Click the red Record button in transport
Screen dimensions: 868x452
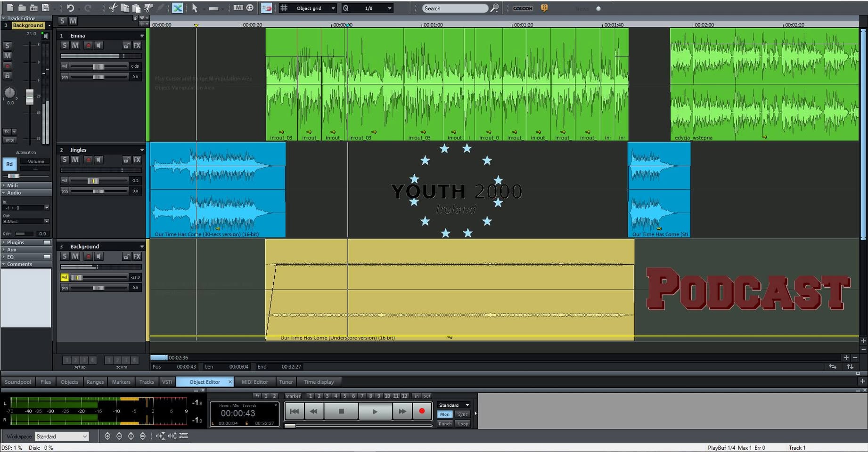tap(422, 412)
